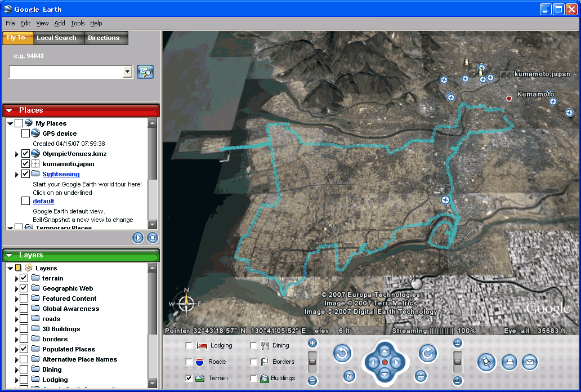581x392 pixels.
Task: Open the View menu
Action: [x=42, y=23]
